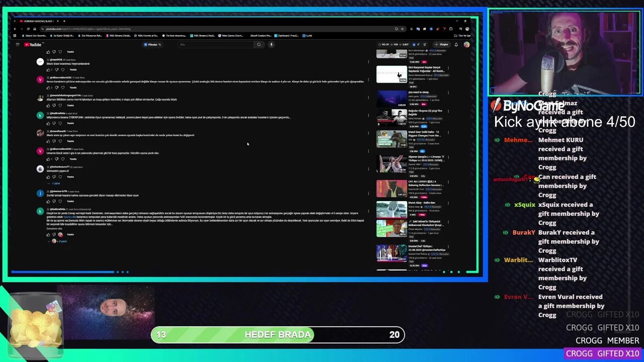Open YouTube notifications bell
644x362 pixels.
456,45
